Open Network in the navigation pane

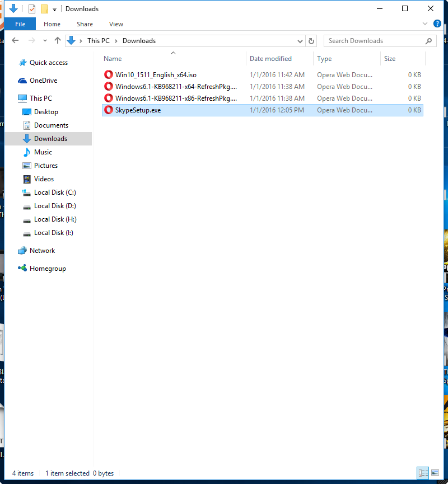[36, 251]
